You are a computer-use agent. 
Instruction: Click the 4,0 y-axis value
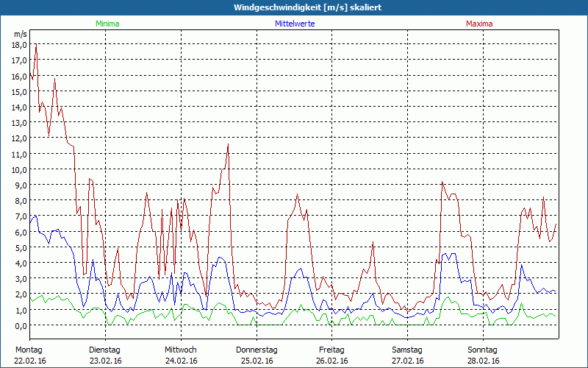(21, 263)
